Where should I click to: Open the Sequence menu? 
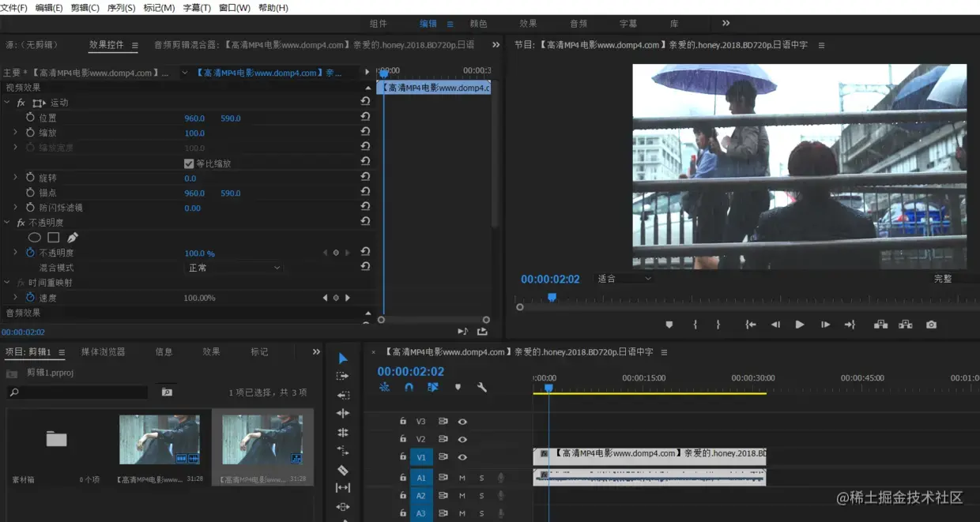click(x=121, y=8)
